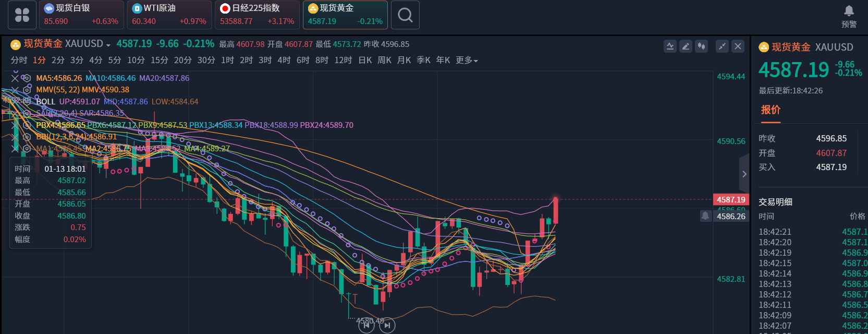Open the four-dot grid menu icon
Viewport: 868px width, 334px height.
pyautogui.click(x=22, y=15)
